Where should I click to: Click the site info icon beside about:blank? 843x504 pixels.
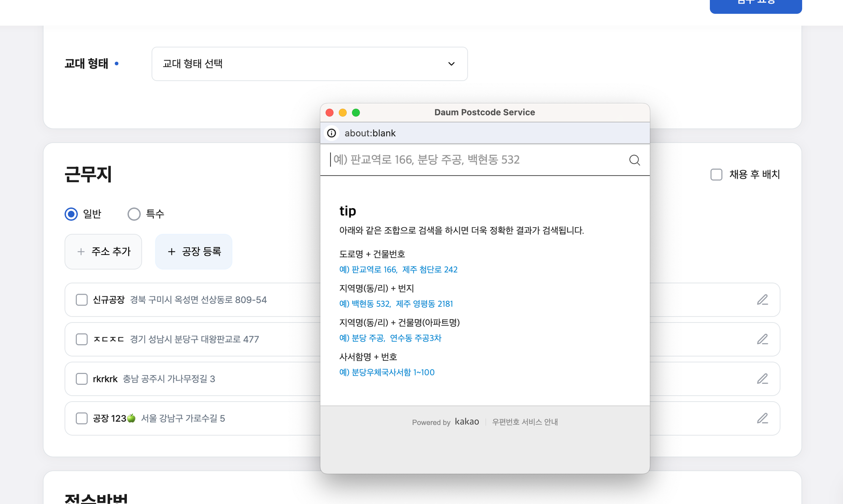(x=332, y=133)
